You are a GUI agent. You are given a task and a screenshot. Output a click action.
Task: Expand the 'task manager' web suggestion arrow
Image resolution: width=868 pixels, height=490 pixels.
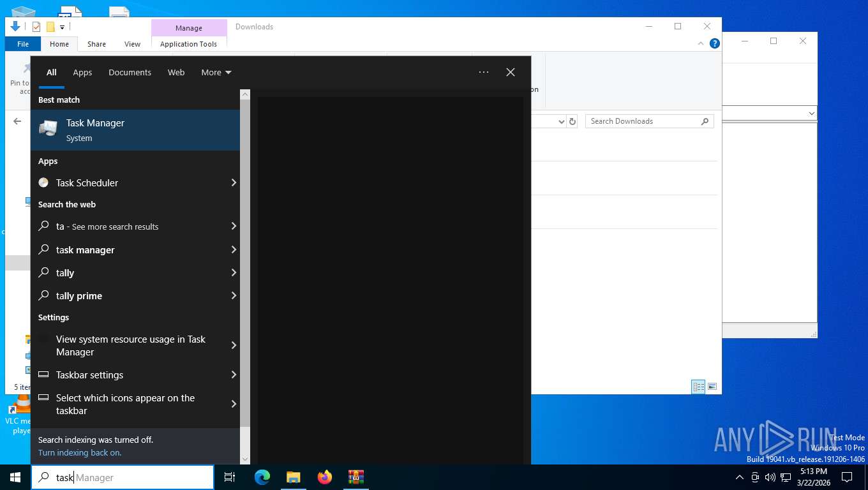pos(234,249)
